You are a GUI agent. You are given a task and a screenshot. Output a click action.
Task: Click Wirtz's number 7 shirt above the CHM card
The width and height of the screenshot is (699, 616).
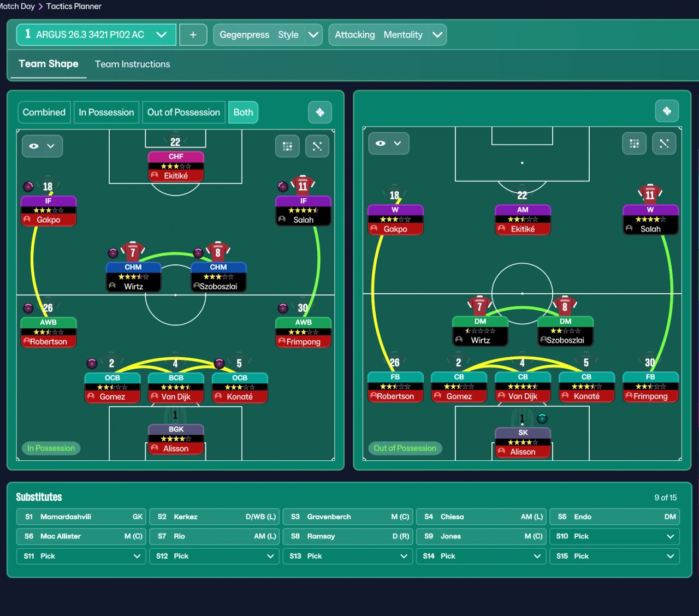[x=133, y=252]
